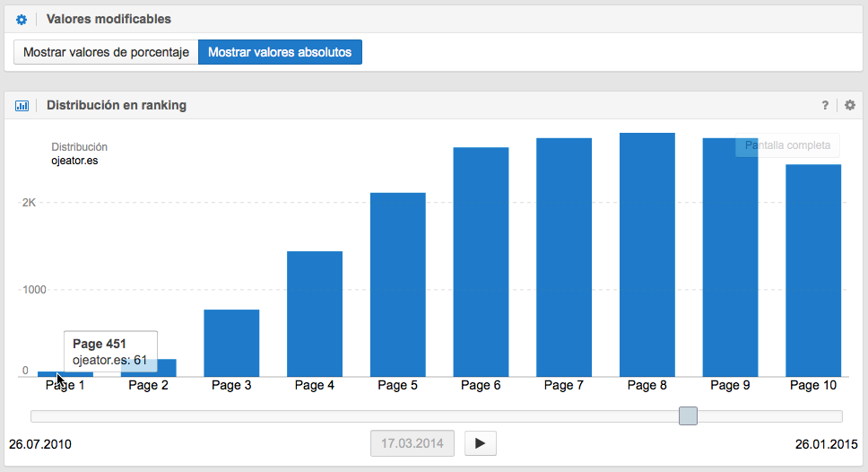Viewport: 868px width, 472px height.
Task: Click the bar chart icon beside Distribución en ranking
Action: coord(22,105)
